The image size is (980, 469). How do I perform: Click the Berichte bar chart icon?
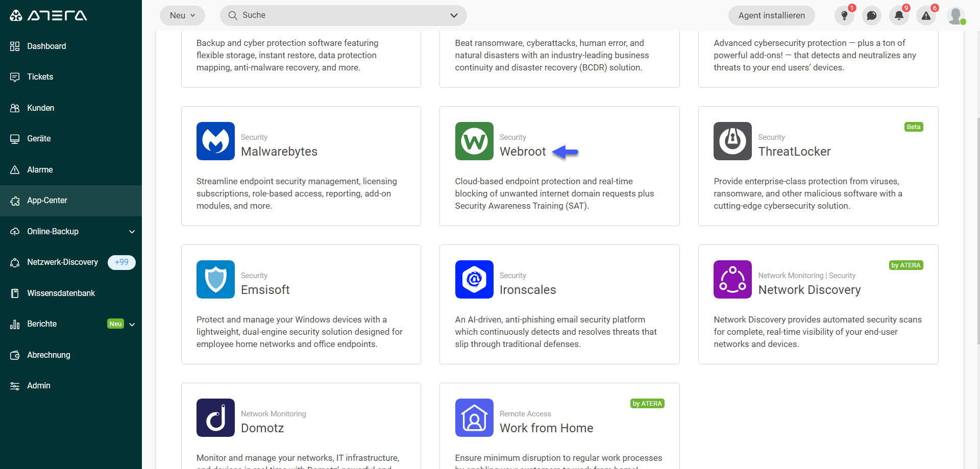(15, 324)
